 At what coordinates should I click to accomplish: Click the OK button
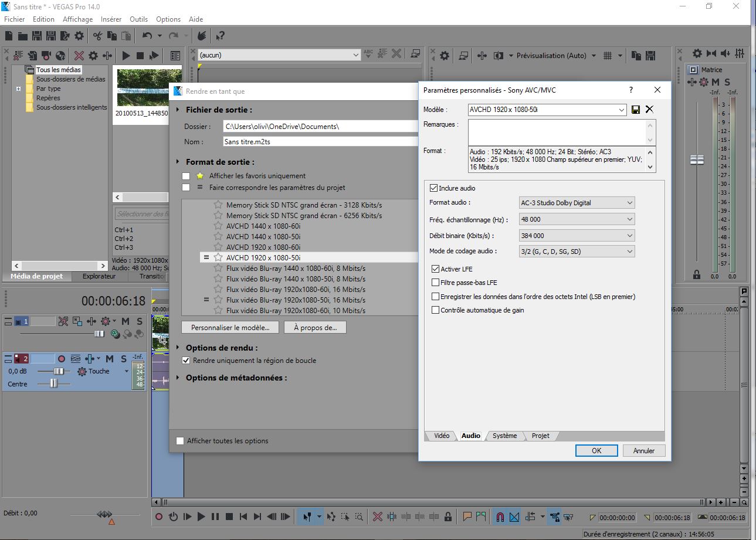[596, 451]
